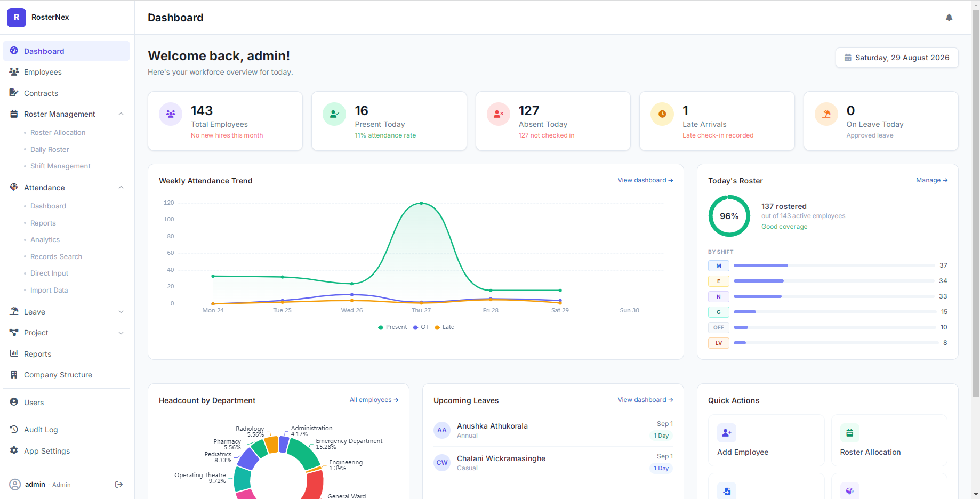This screenshot has height=499, width=980.
Task: Open Import Data submenu item
Action: [x=49, y=290]
